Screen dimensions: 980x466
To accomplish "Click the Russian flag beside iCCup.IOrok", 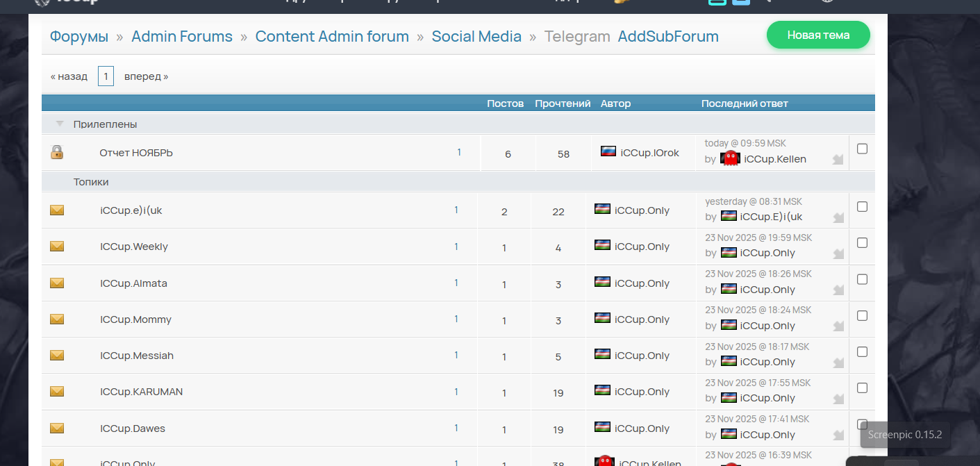I will 608,151.
